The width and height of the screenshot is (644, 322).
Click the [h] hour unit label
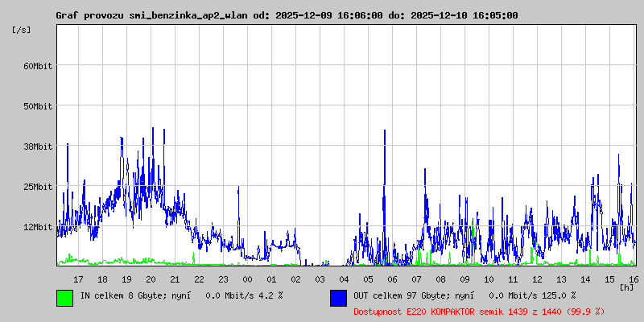click(x=627, y=287)
